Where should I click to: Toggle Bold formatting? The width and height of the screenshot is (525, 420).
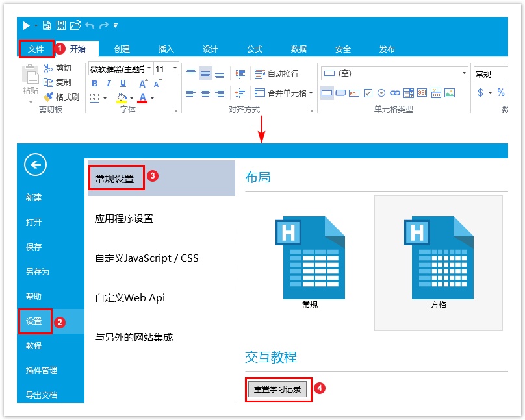(x=94, y=83)
